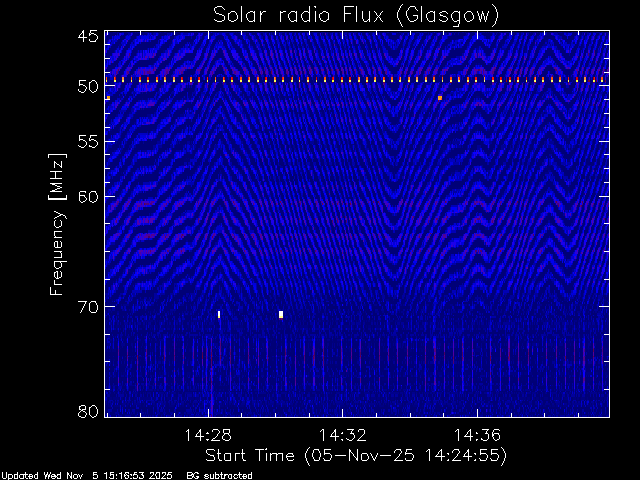This screenshot has height=480, width=640.
Task: Click the 80 MHz tick label
Action: point(88,411)
